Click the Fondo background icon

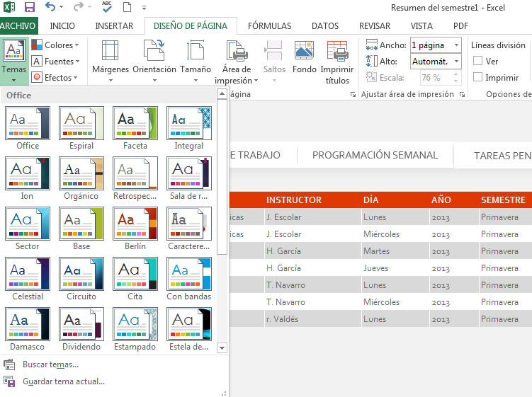[305, 57]
